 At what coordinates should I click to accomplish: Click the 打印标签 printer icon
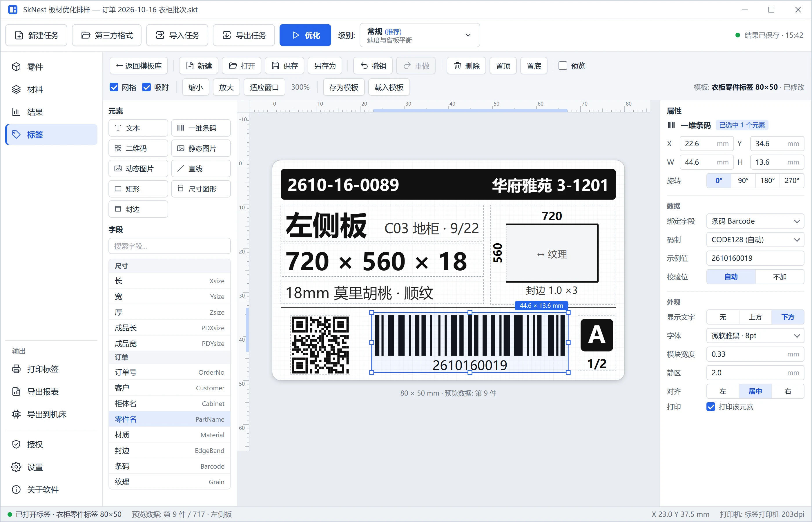(16, 369)
